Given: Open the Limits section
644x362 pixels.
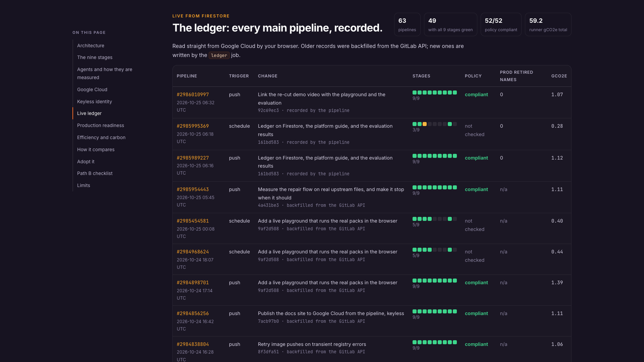Looking at the screenshot, I should [84, 185].
